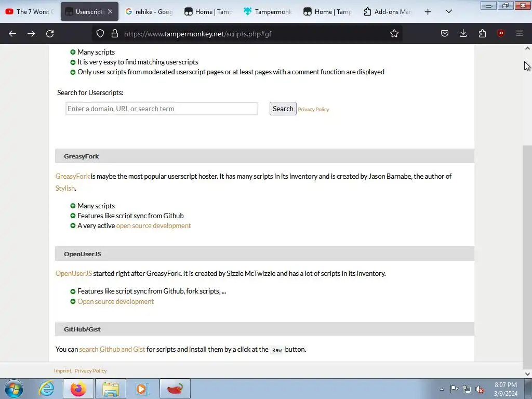Open the tracking protection shield icon

click(100, 34)
